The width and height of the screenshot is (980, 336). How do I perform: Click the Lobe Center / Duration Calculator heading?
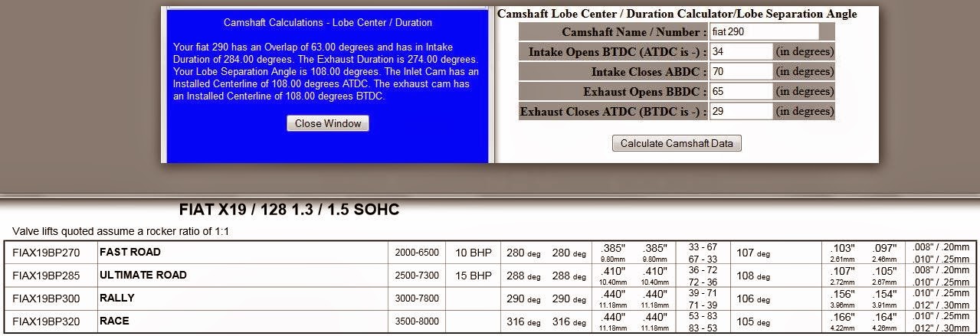pos(677,14)
